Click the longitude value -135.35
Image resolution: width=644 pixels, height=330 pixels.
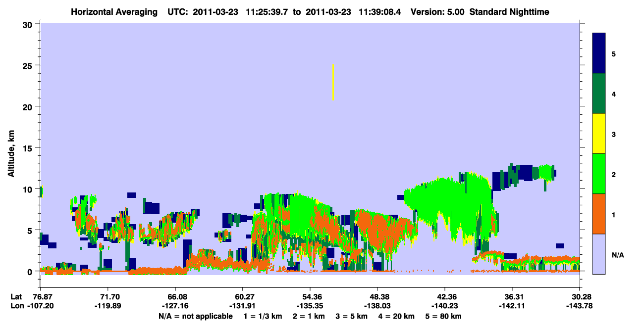310,306
